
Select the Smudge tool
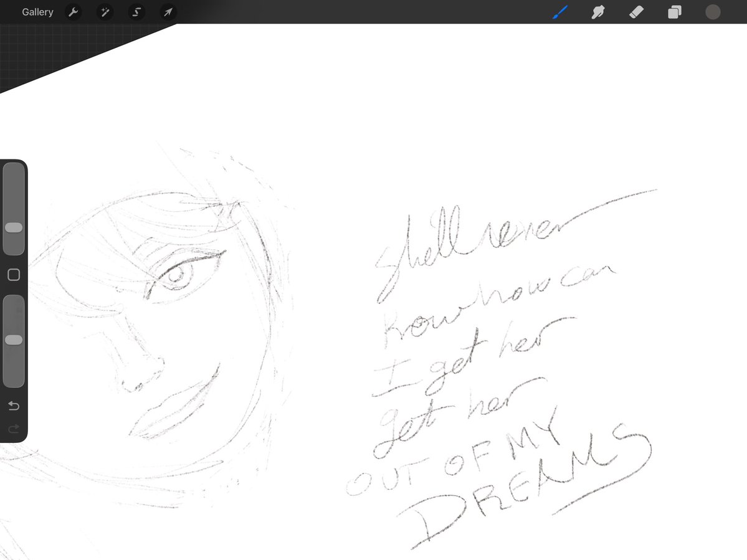(x=598, y=12)
